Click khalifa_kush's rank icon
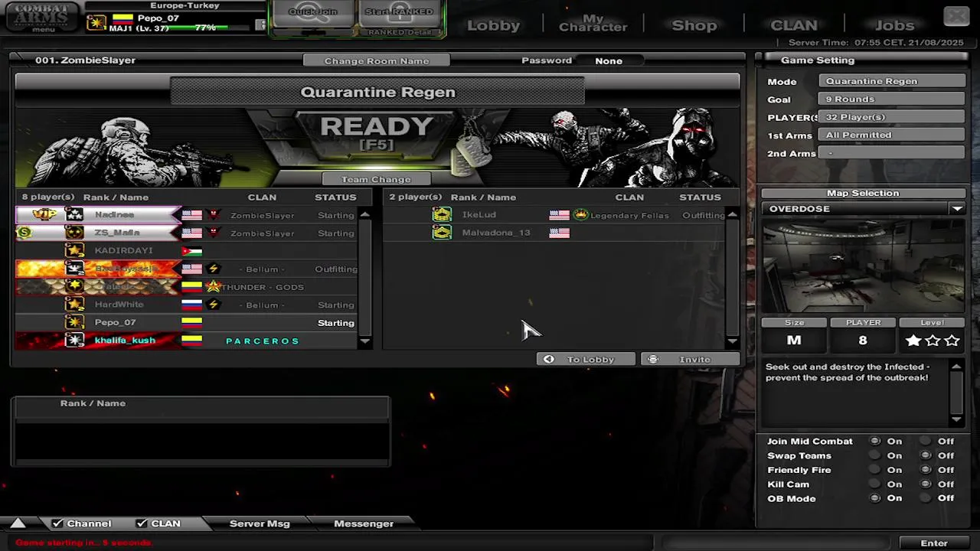 (x=74, y=340)
